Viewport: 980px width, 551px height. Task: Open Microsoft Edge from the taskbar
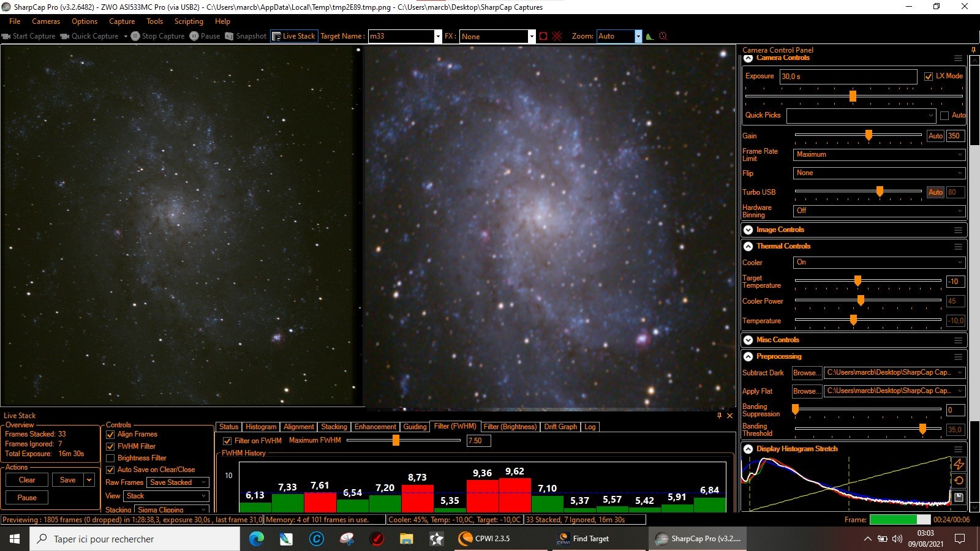[x=256, y=539]
